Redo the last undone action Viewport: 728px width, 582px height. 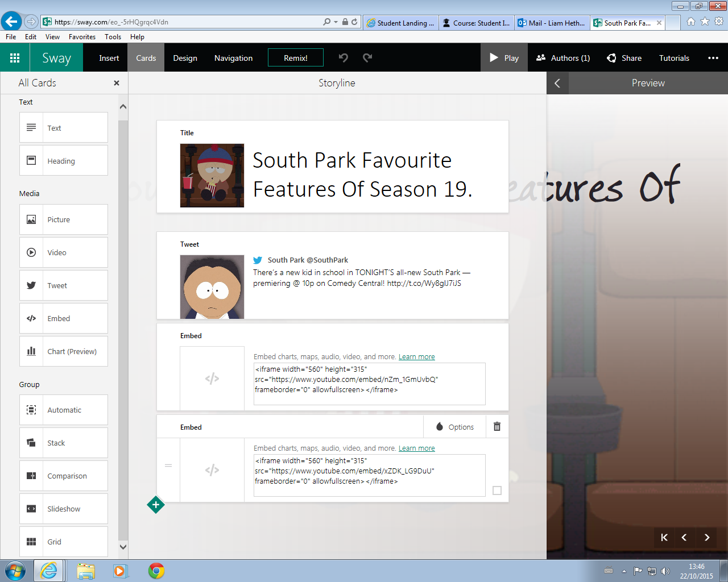[367, 57]
